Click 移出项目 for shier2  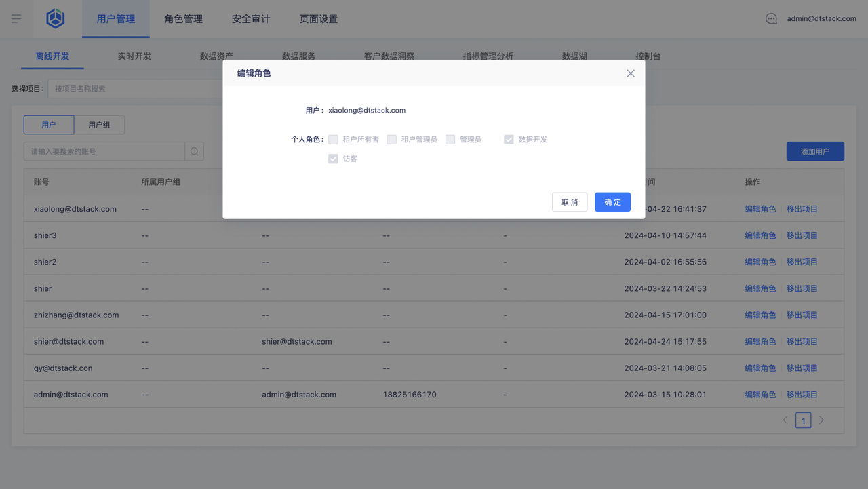click(802, 262)
